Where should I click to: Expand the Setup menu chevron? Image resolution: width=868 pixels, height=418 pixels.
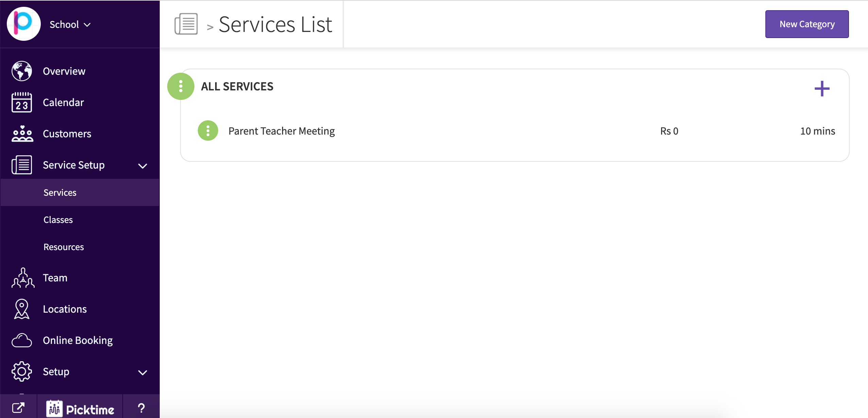(x=143, y=372)
